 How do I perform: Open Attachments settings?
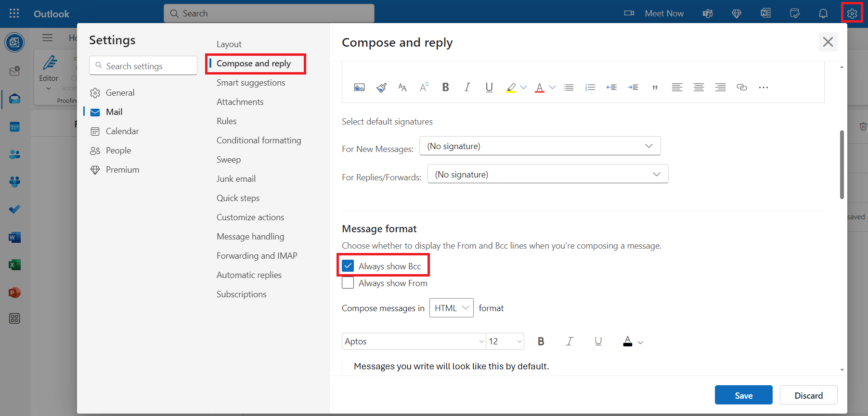240,102
